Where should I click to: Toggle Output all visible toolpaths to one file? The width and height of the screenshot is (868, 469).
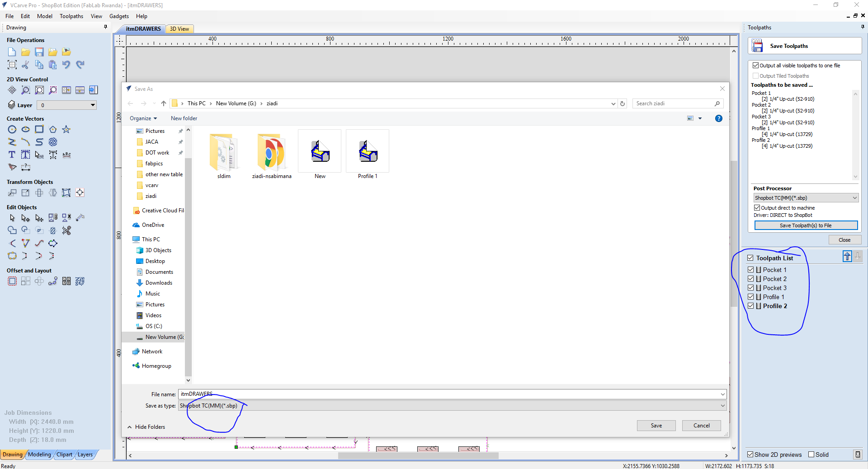[x=755, y=66]
